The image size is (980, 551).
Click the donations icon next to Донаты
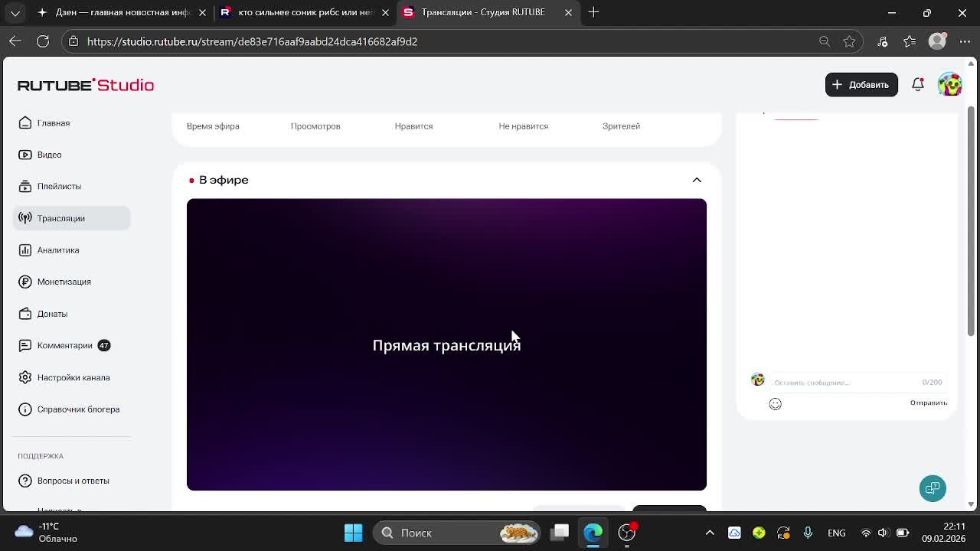pos(25,314)
